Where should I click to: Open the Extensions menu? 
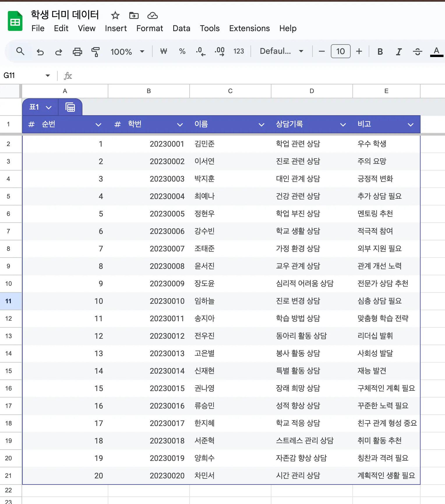click(249, 28)
